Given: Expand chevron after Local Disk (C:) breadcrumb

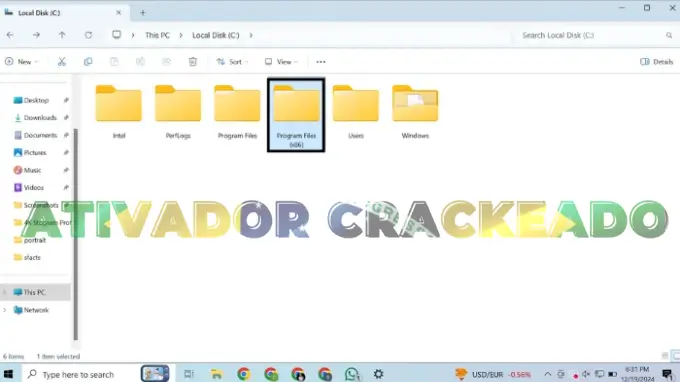Looking at the screenshot, I should 251,35.
